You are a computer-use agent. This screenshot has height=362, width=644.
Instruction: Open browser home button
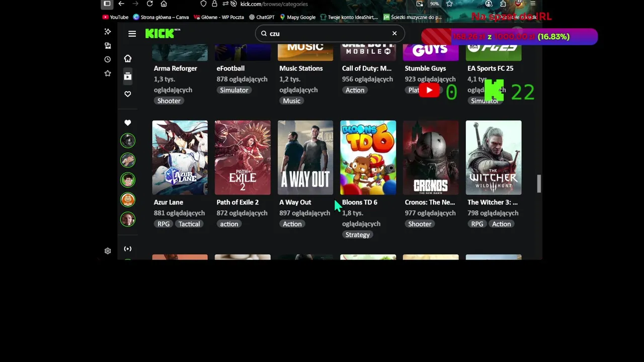coord(164,4)
